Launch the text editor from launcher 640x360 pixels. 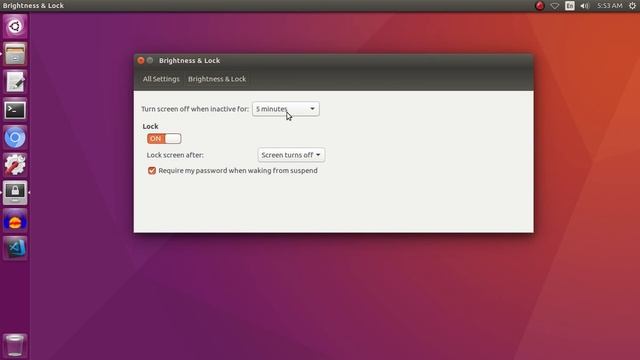pos(15,82)
